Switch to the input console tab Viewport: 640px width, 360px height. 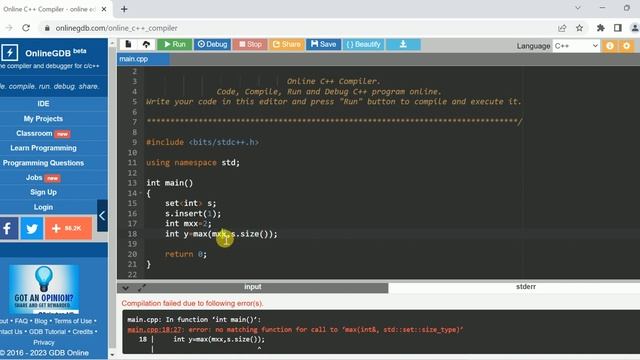click(x=253, y=287)
